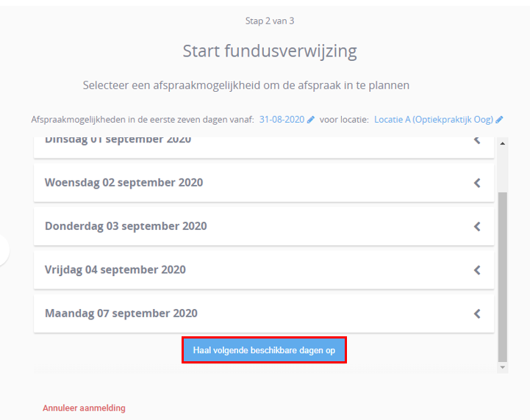Viewport: 530px width, 420px height.
Task: Open the start date link 31-08-2020
Action: pos(282,120)
